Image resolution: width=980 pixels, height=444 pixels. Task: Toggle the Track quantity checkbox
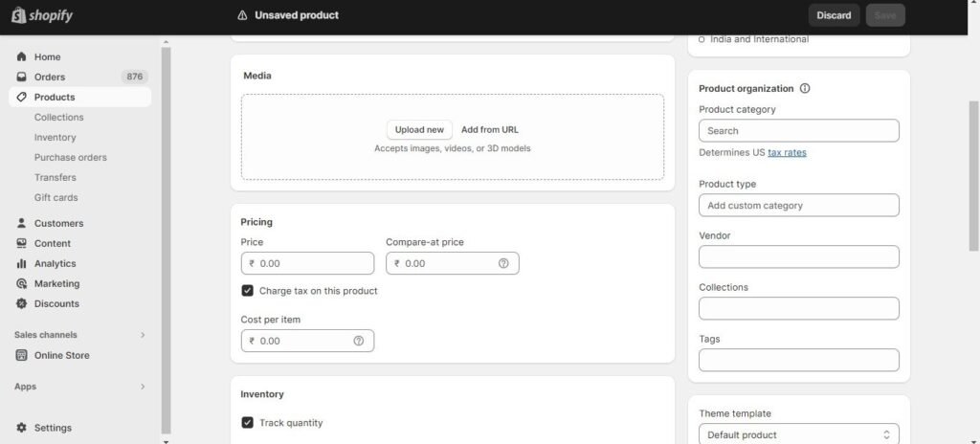[x=248, y=423]
